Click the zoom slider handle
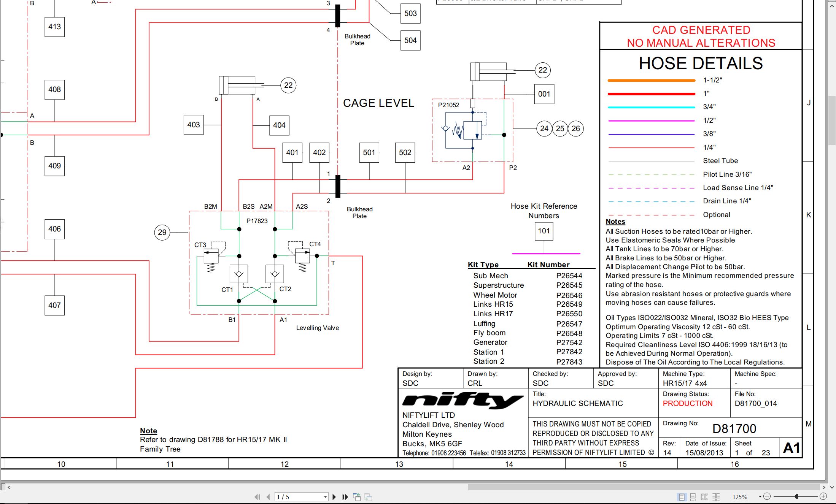The image size is (836, 504). pos(796,496)
